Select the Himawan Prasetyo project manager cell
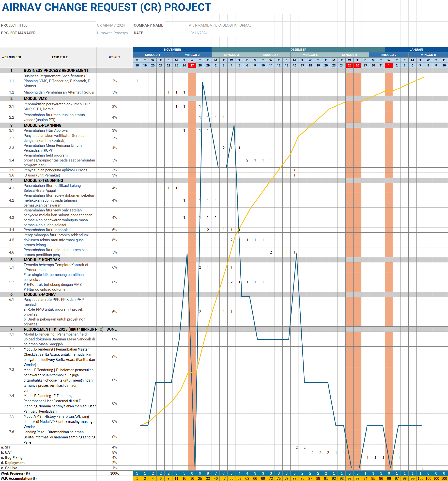The height and width of the screenshot is (481, 448). [112, 33]
